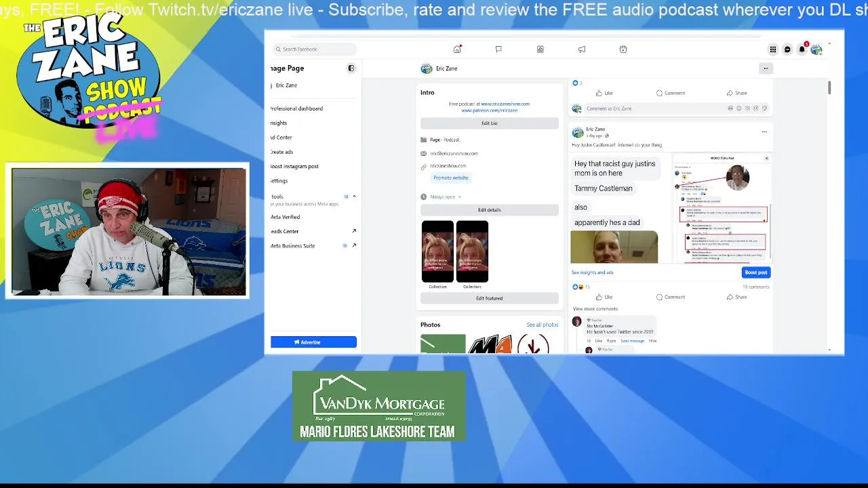The image size is (868, 488).
Task: Click the Edit details button
Action: pos(489,210)
